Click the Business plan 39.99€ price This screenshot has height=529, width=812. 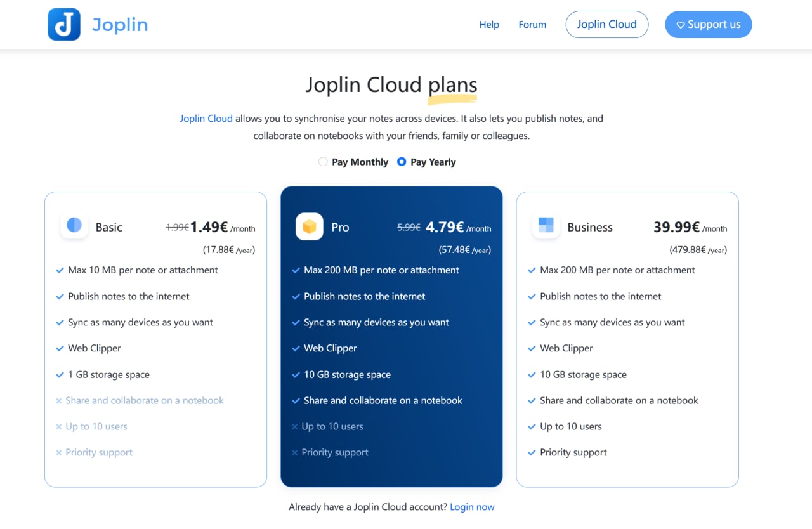(676, 227)
